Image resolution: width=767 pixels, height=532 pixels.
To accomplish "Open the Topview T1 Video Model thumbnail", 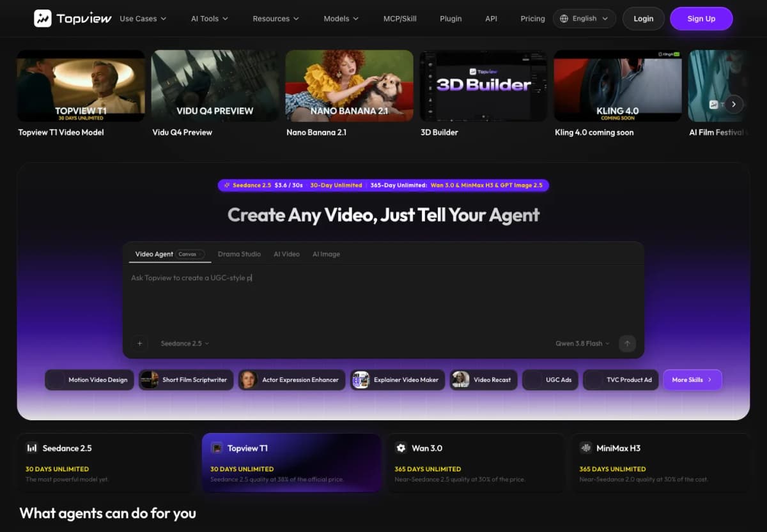I will pyautogui.click(x=81, y=86).
